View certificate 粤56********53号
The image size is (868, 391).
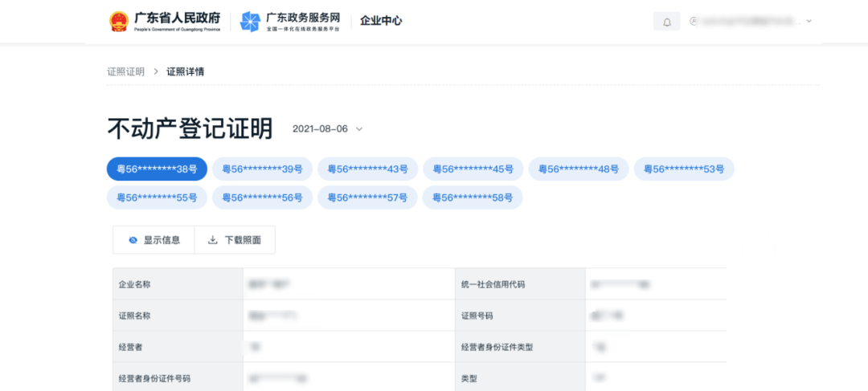[x=683, y=169]
